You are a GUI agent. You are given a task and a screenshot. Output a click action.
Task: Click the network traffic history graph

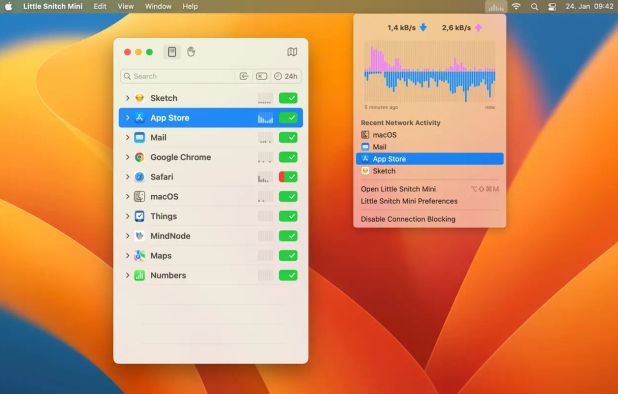pos(430,71)
